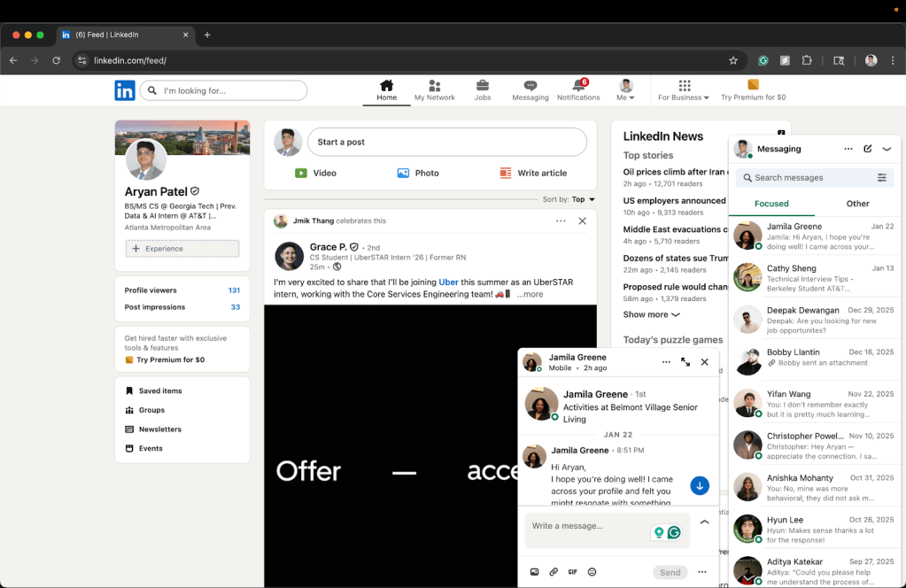Switch to Focused messages tab
The image size is (906, 588).
point(771,204)
